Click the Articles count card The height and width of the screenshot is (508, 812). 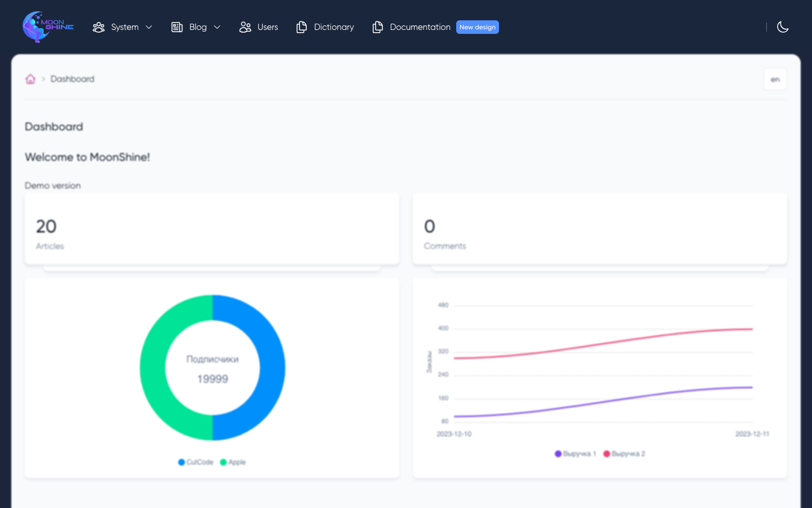click(x=212, y=229)
